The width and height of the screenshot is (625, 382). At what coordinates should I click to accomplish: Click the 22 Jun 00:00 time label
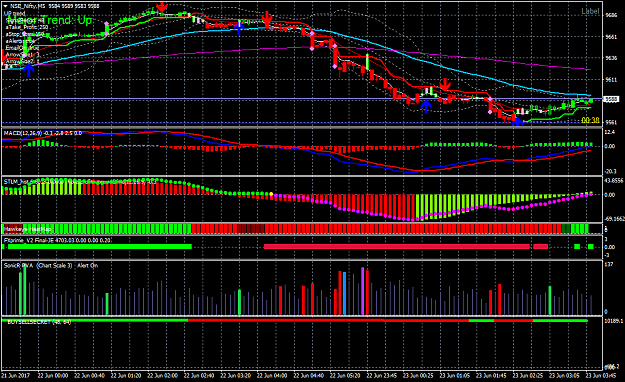pyautogui.click(x=53, y=376)
